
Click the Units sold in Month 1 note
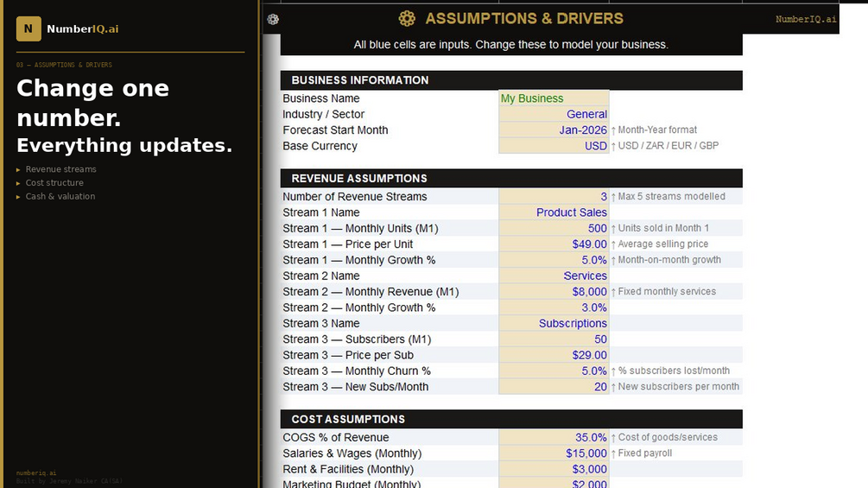point(660,229)
